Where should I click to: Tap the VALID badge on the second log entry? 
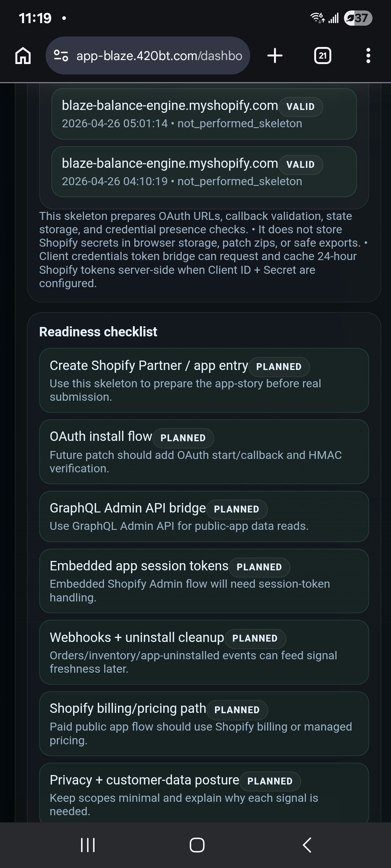pyautogui.click(x=300, y=165)
